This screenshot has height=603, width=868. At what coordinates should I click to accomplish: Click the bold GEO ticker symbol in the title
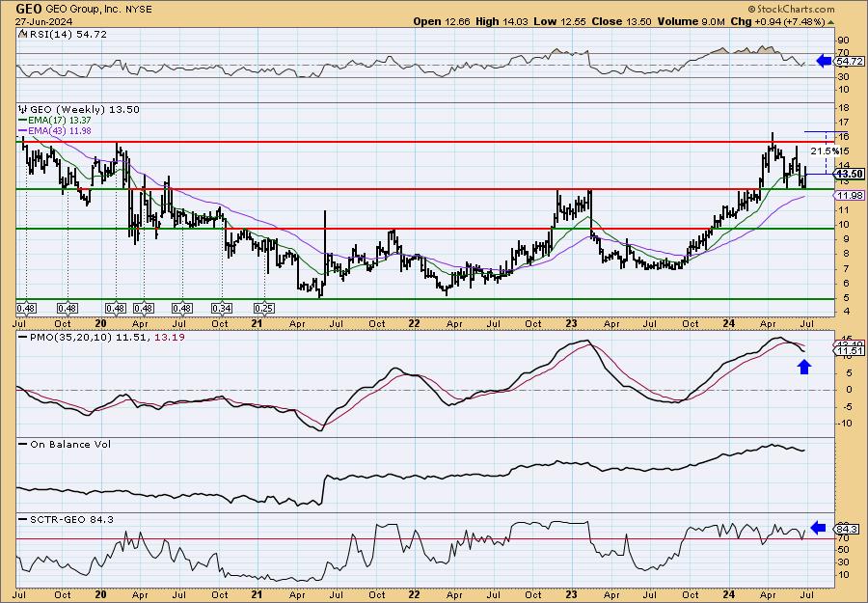(28, 9)
